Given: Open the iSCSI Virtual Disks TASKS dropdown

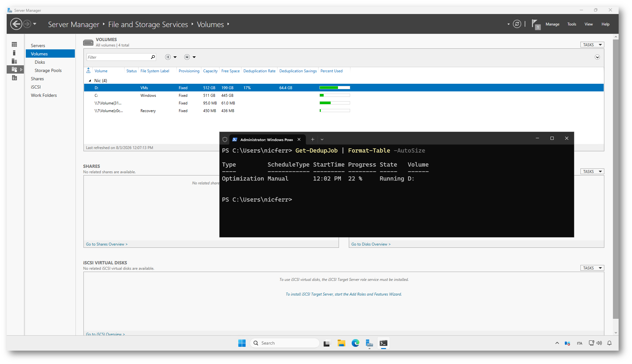Looking at the screenshot, I should coord(592,268).
